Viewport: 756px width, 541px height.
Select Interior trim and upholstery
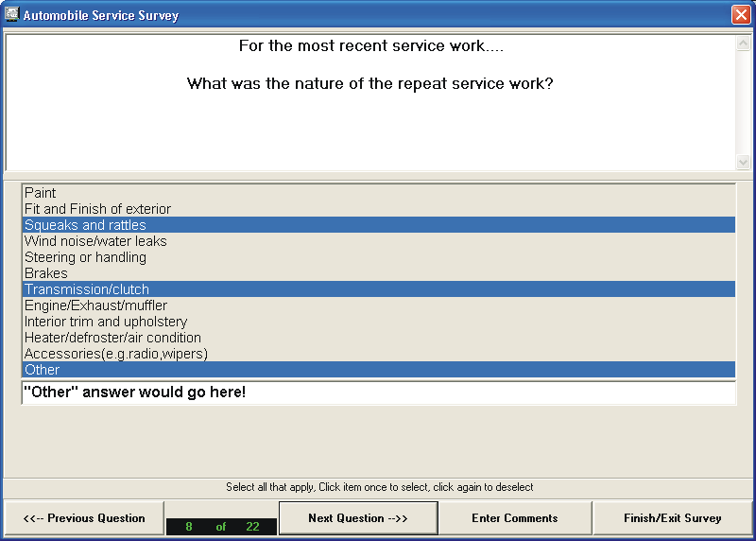click(x=379, y=322)
